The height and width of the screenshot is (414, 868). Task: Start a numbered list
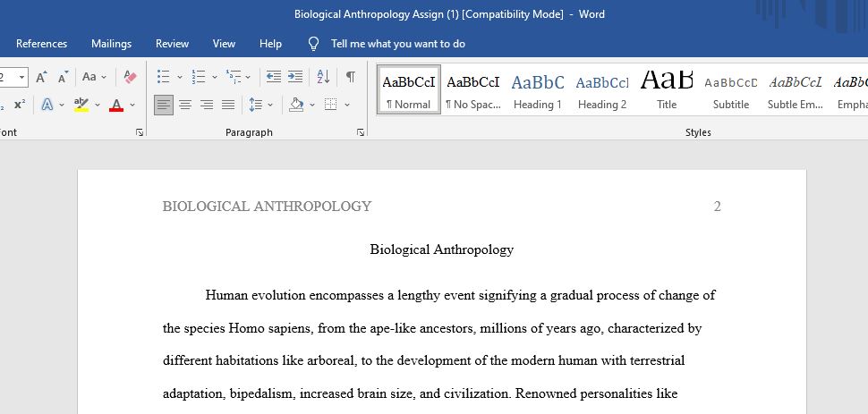(x=199, y=77)
